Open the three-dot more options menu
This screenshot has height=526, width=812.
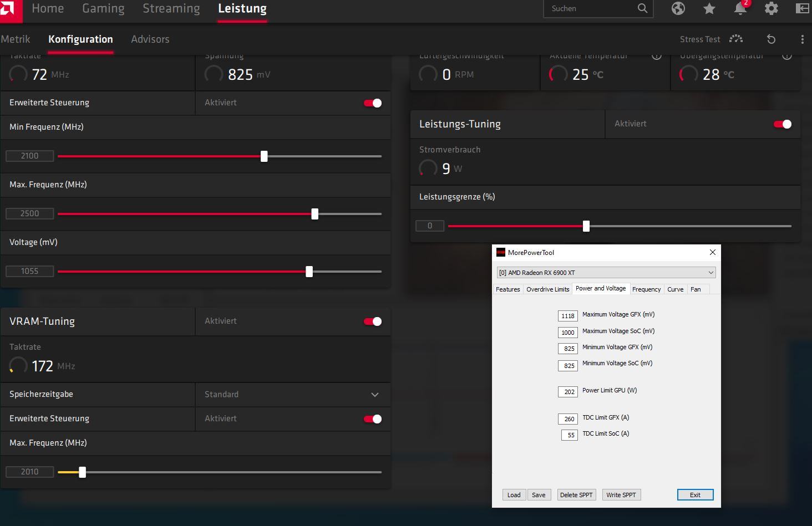(802, 39)
